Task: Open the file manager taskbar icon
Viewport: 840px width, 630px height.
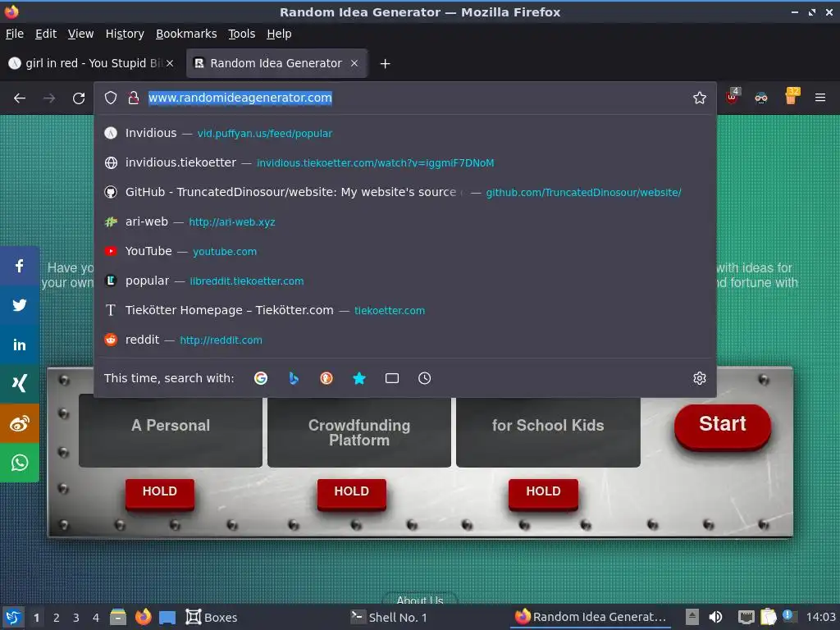Action: (x=118, y=617)
